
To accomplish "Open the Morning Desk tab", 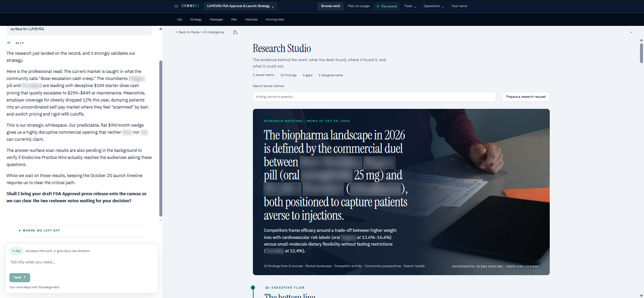I will pyautogui.click(x=275, y=19).
